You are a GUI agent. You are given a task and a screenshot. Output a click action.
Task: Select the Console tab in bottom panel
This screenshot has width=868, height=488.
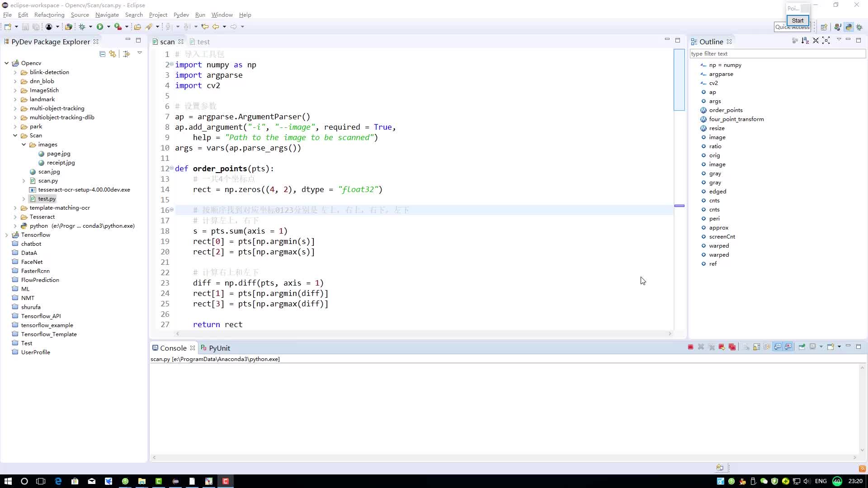click(x=173, y=348)
